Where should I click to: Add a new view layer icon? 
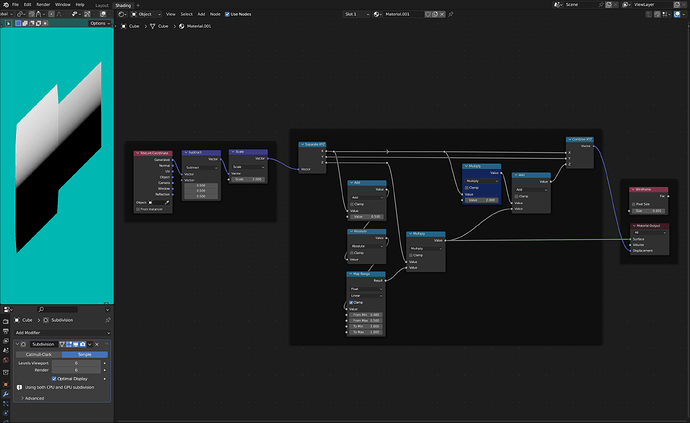(x=677, y=4)
